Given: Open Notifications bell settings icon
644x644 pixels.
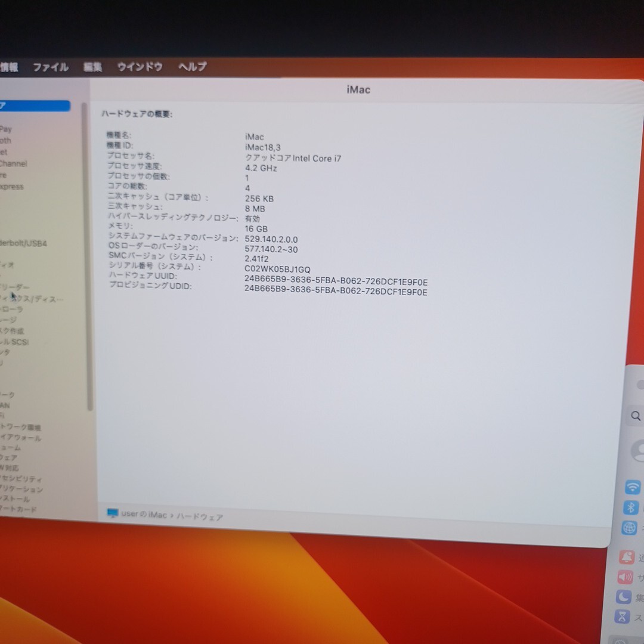Looking at the screenshot, I should (x=627, y=557).
